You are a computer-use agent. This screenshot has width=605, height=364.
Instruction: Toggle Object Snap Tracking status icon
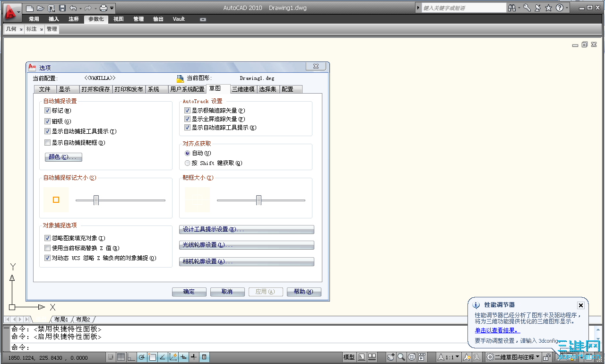click(x=163, y=357)
